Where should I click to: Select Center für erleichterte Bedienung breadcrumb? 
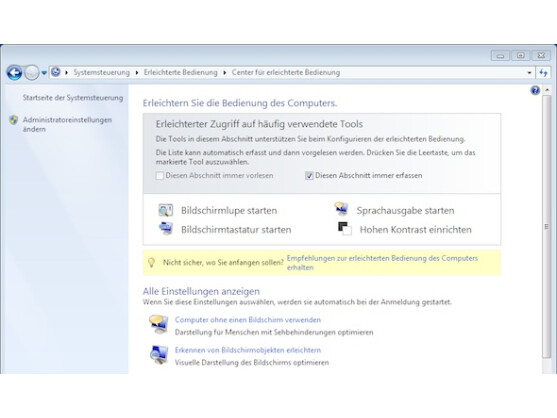tap(286, 72)
